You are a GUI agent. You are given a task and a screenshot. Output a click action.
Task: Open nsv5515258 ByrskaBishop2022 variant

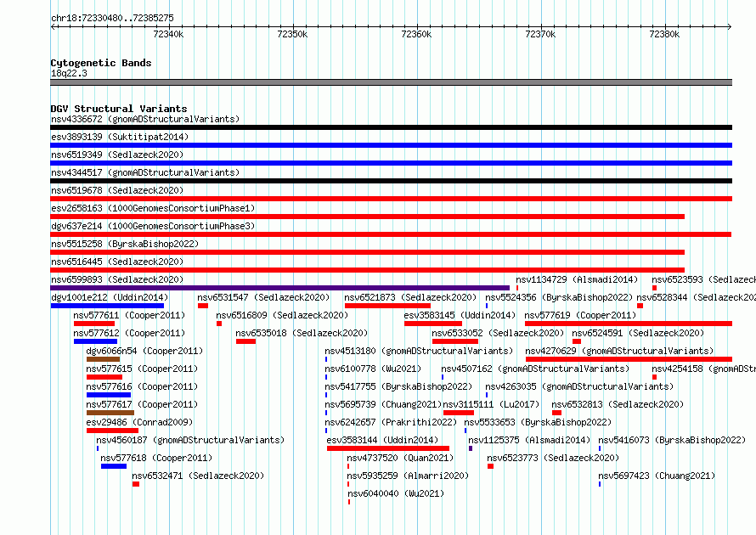pyautogui.click(x=125, y=244)
